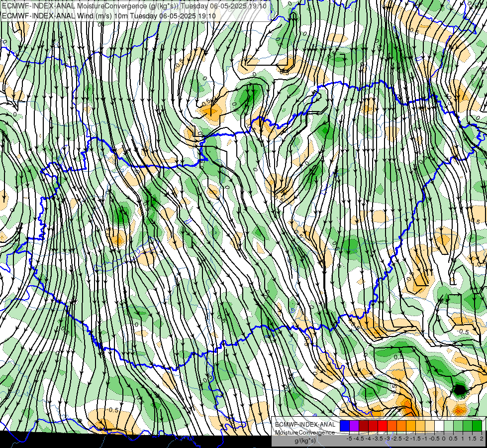Click the darkest green swatch above 1.5
Viewport: 487px width, 448px height.
(x=477, y=426)
